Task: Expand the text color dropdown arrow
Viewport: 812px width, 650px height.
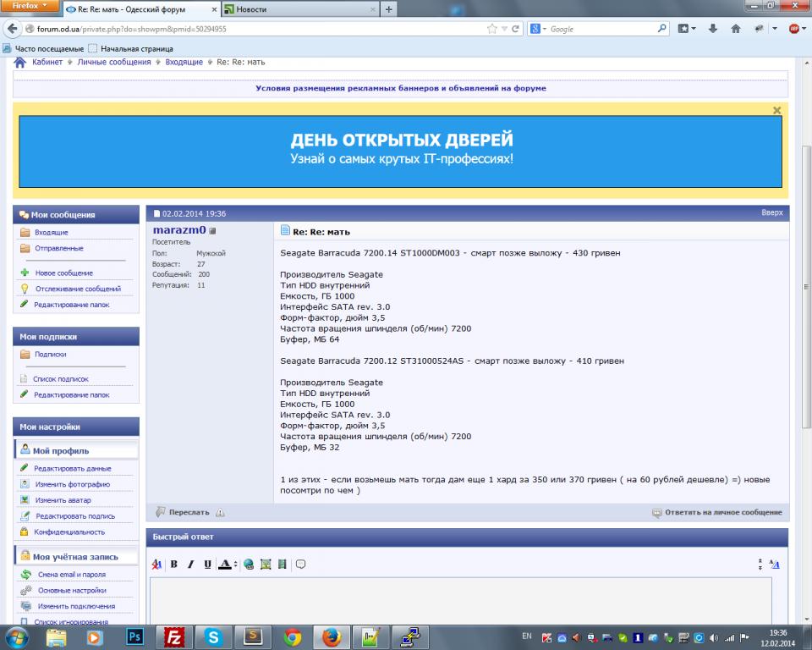Action: click(x=235, y=565)
